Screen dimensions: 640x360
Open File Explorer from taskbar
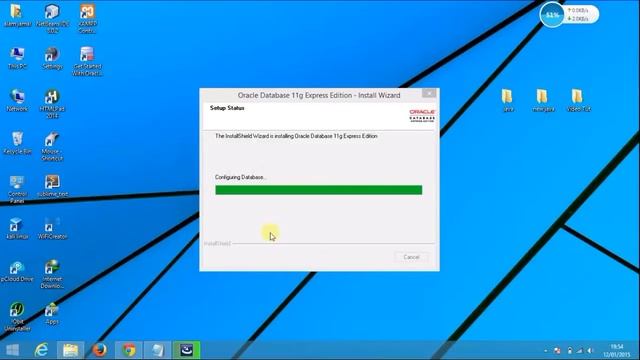point(70,350)
